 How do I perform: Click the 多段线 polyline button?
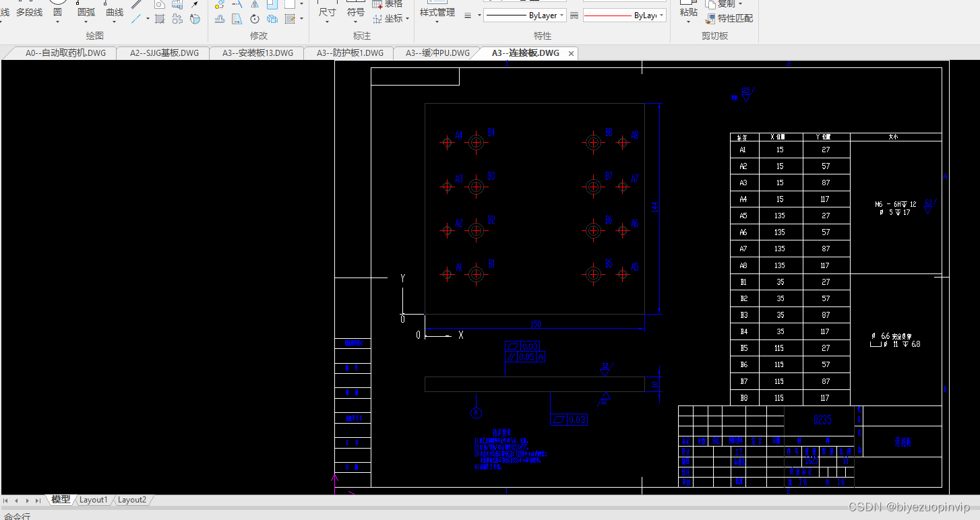coord(29,9)
